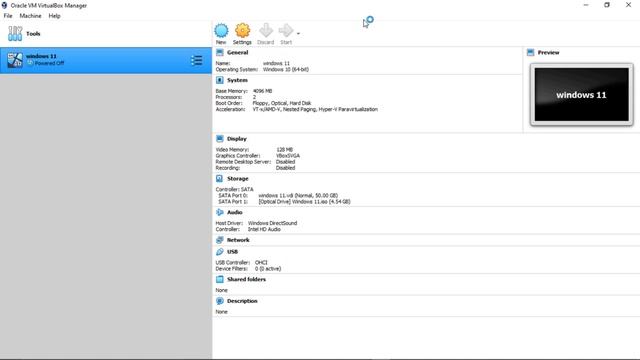Image resolution: width=640 pixels, height=360 pixels.
Task: Click the Network section icon
Action: coord(220,240)
